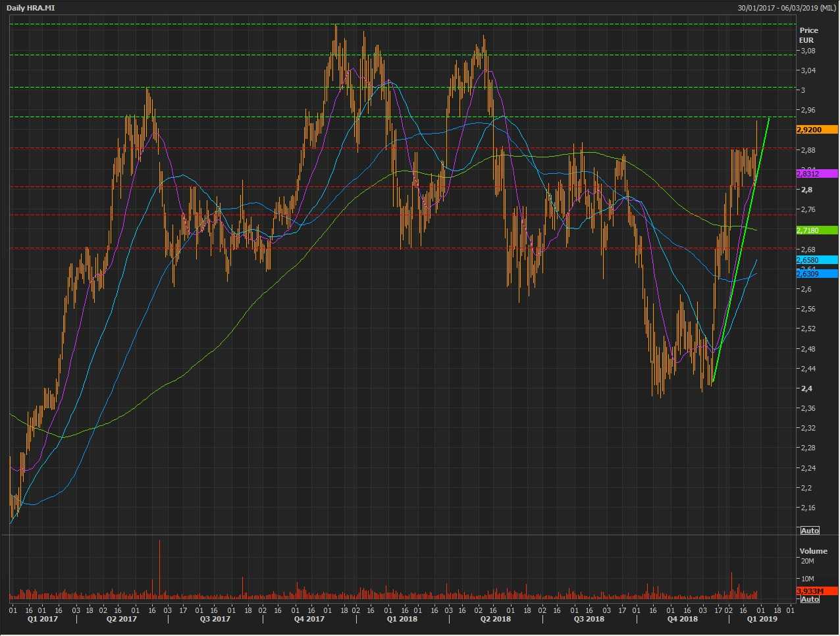Click the Daily HRA.MI chart title
The image size is (840, 636).
tap(31, 8)
